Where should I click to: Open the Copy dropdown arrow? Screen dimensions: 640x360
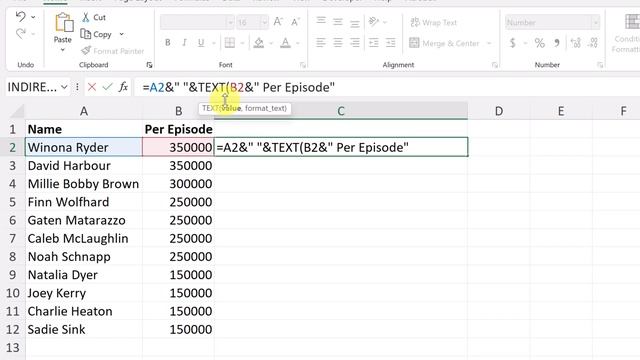(x=122, y=34)
